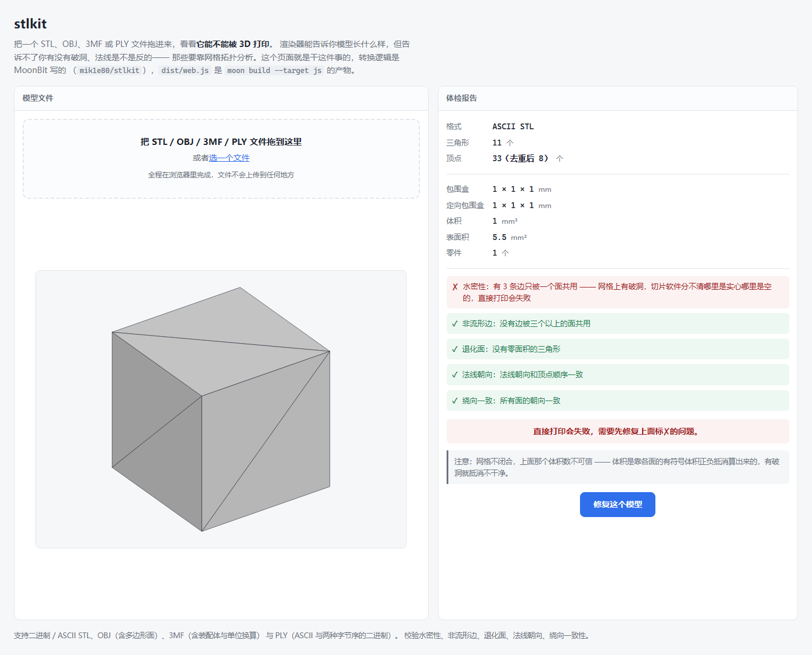The image size is (812, 655).
Task: Click the triangle count '11 个'
Action: click(x=503, y=143)
